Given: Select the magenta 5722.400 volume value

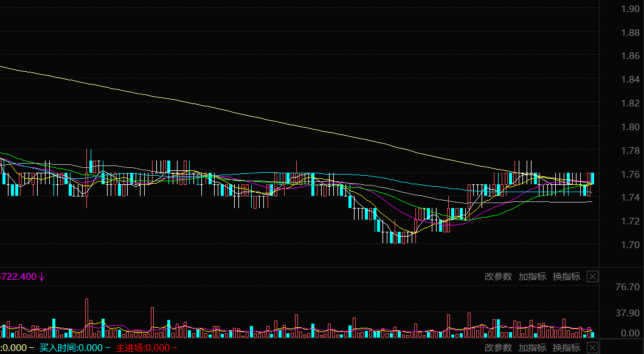Looking at the screenshot, I should click(18, 277).
